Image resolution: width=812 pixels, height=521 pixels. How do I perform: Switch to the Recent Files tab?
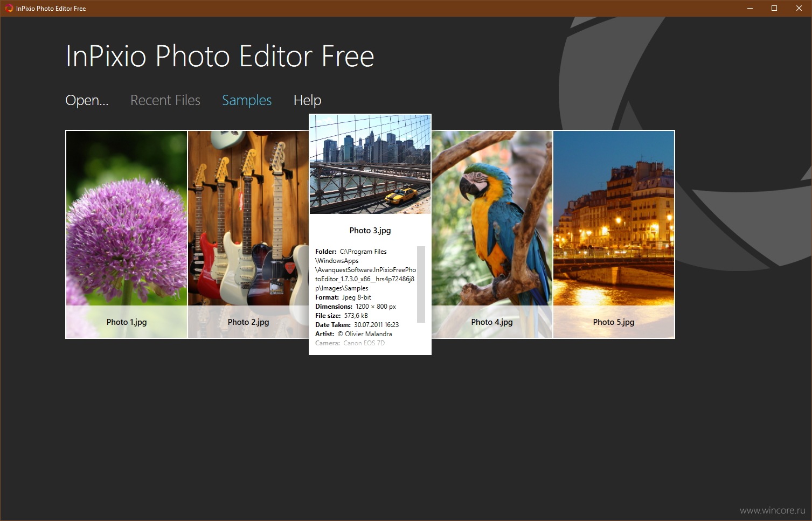(165, 100)
